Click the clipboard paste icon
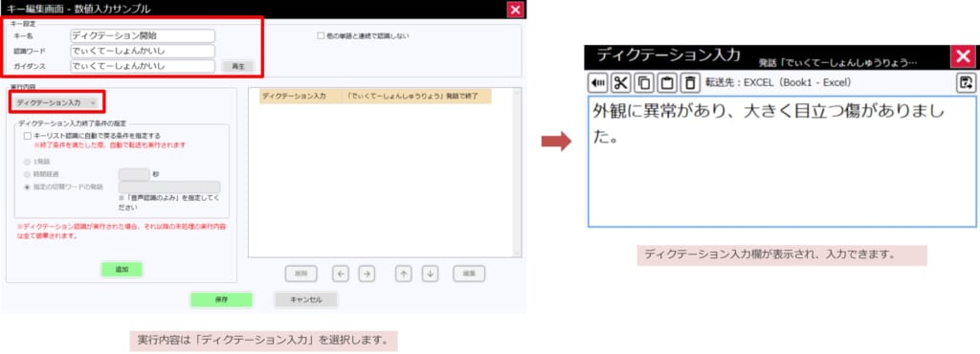The height and width of the screenshot is (354, 980). click(666, 82)
